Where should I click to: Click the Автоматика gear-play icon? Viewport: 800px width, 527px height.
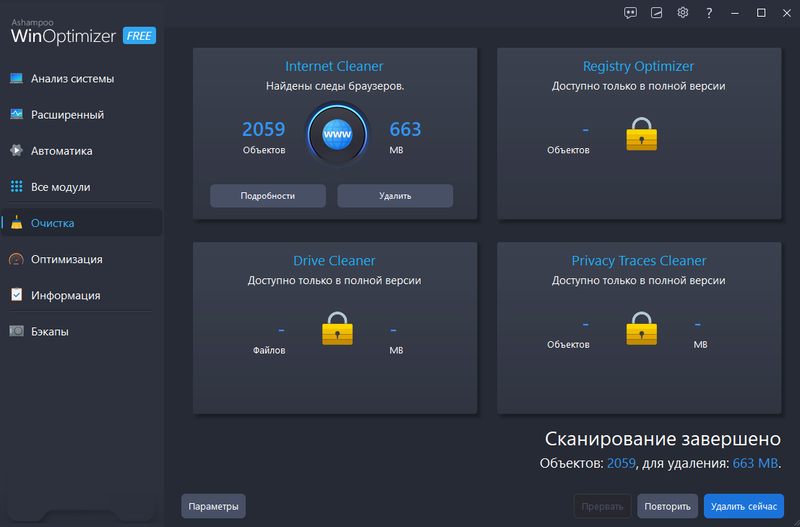(x=16, y=150)
